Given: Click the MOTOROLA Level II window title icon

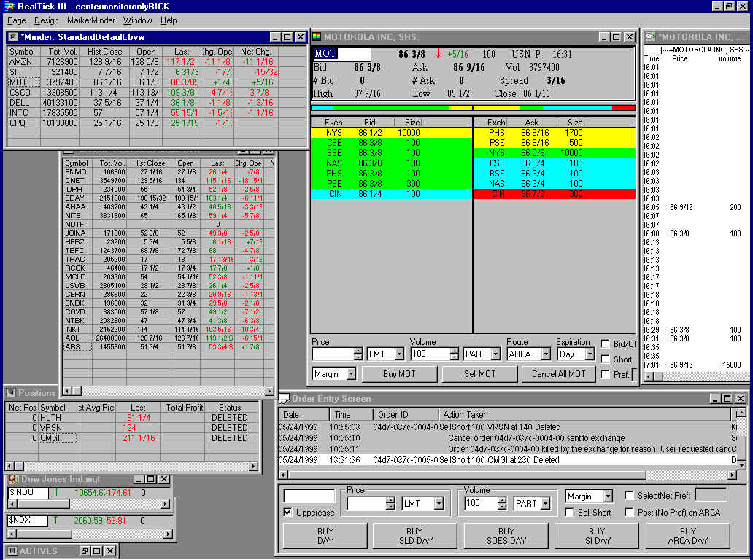Looking at the screenshot, I should tap(317, 36).
